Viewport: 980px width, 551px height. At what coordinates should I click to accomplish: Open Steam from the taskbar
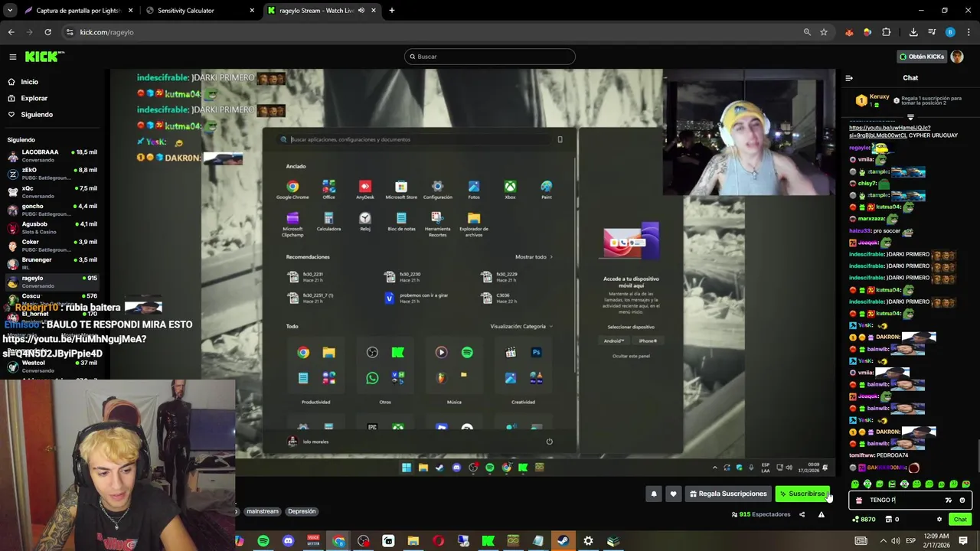pos(563,541)
